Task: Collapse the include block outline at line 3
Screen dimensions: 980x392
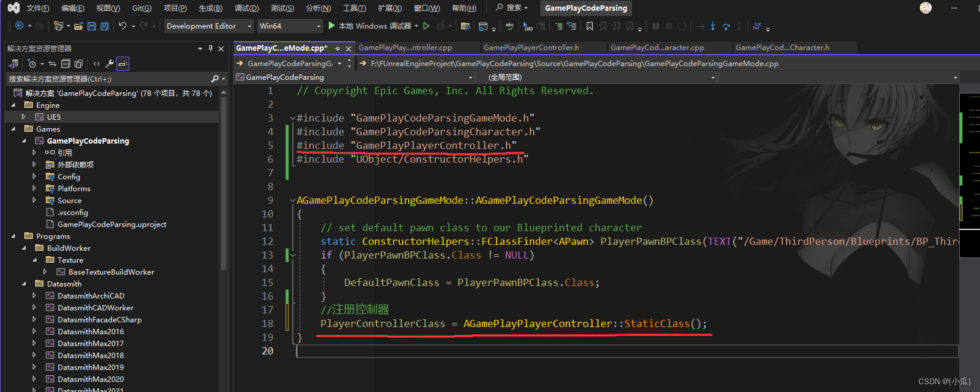Action: click(293, 119)
